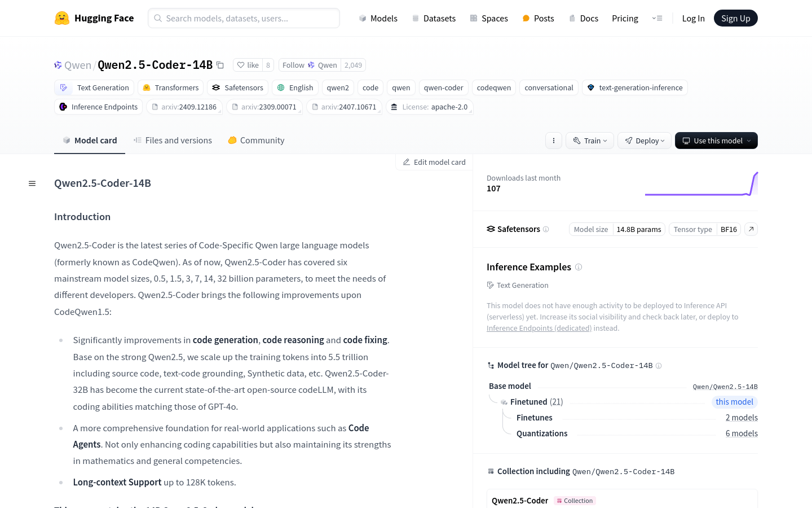Click the Model size 14.8B params badge
Viewport: 812px width, 508px height.
coord(617,229)
